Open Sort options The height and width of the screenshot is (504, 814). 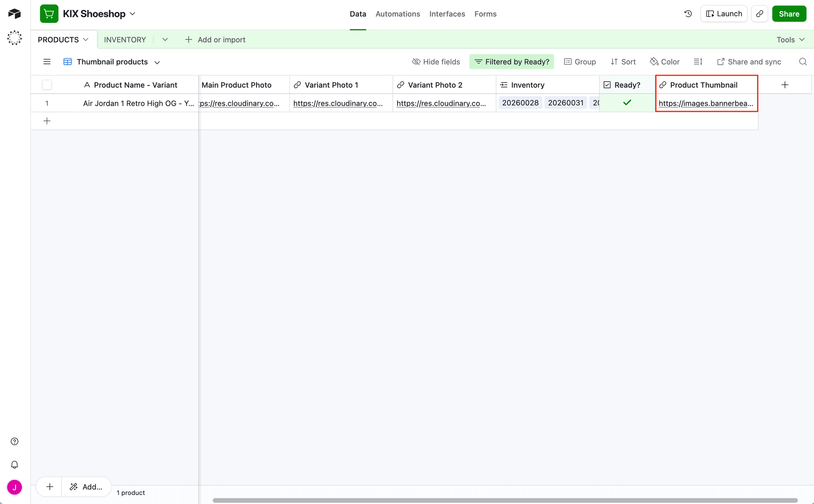pos(623,61)
